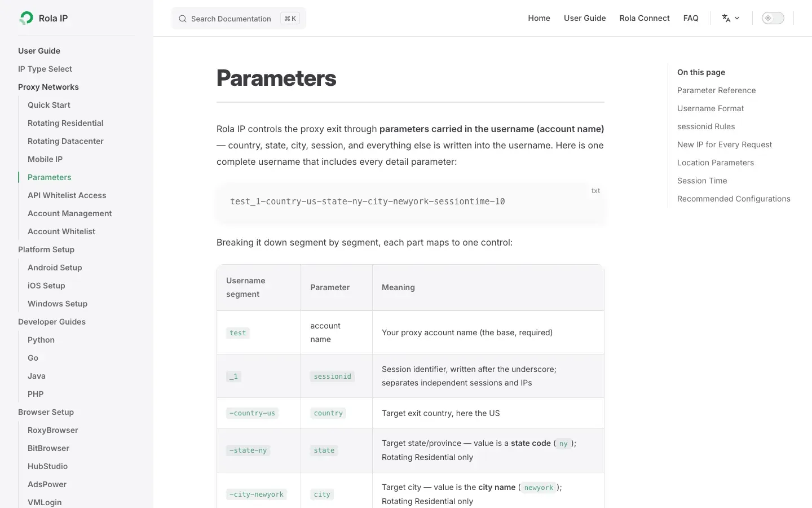Viewport: 812px width, 508px height.
Task: Click the '-state-ny' segment cell
Action: click(248, 450)
